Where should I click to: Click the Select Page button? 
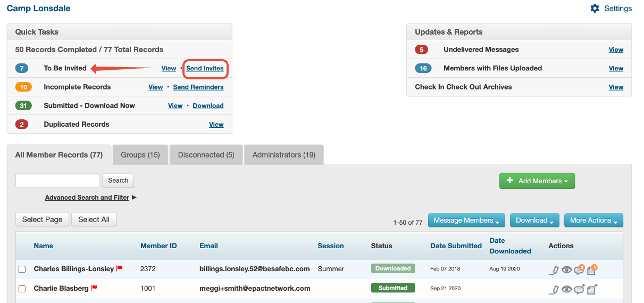(42, 219)
